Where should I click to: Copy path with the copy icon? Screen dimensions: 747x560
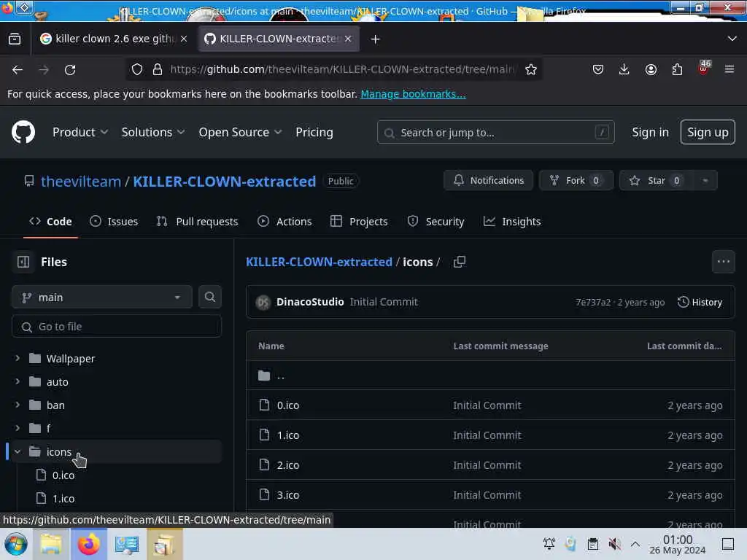pos(460,262)
